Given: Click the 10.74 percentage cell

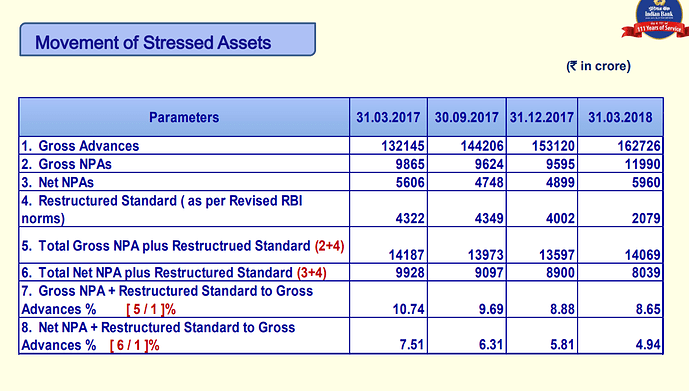Looking at the screenshot, I should [408, 309].
